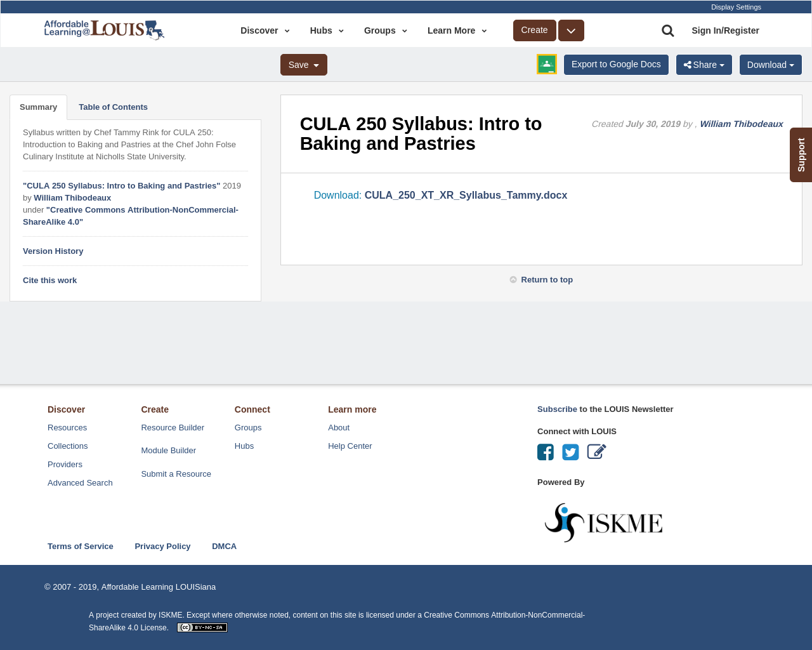Open the Save dropdown

pos(304,65)
